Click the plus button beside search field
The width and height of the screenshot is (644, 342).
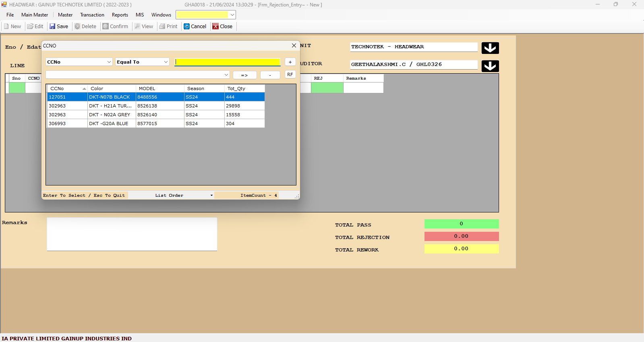tap(290, 62)
